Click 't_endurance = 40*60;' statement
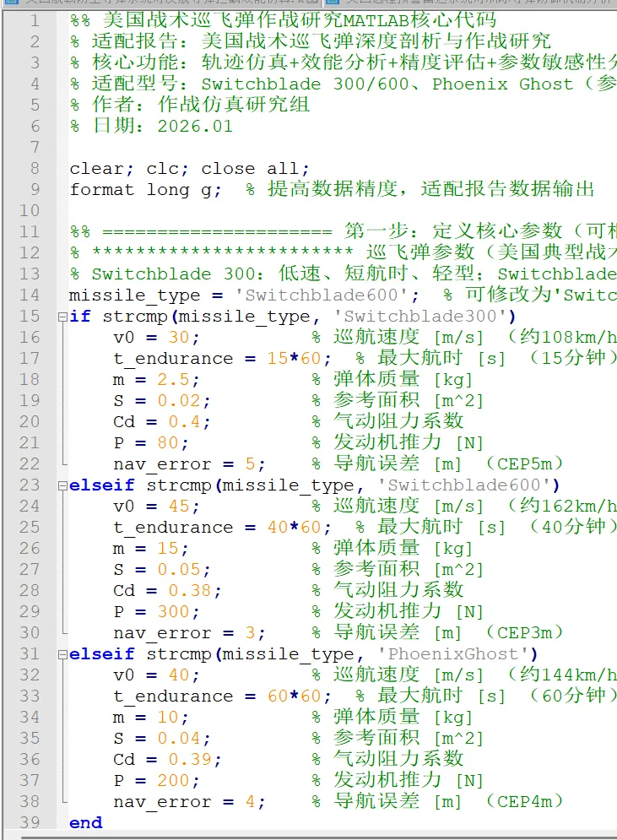The image size is (617, 840). point(222,528)
